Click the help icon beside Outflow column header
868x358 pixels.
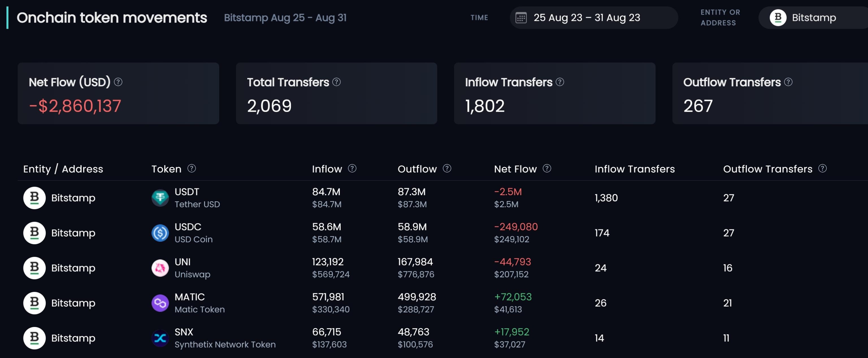(447, 168)
